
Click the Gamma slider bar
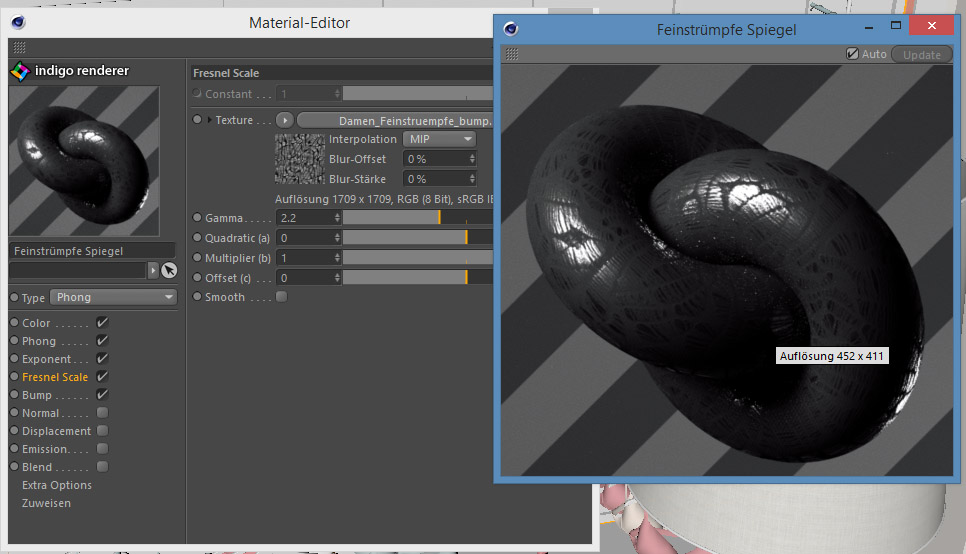coord(416,217)
